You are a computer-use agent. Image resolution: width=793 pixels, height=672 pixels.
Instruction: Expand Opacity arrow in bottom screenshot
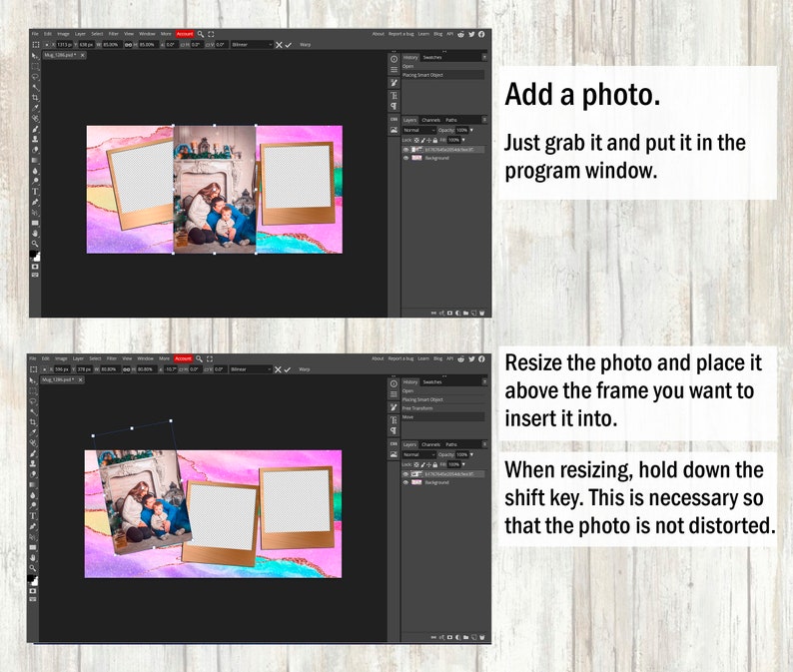tap(471, 454)
